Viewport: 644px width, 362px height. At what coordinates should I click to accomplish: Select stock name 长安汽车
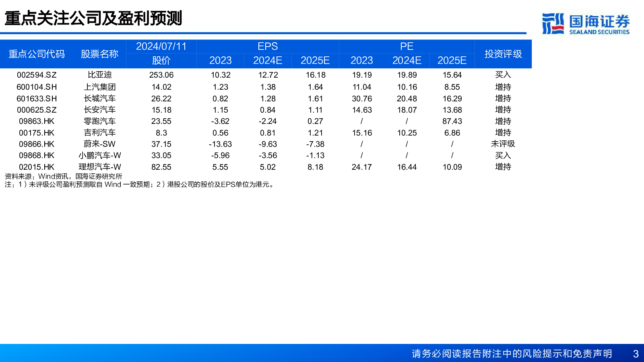[99, 110]
